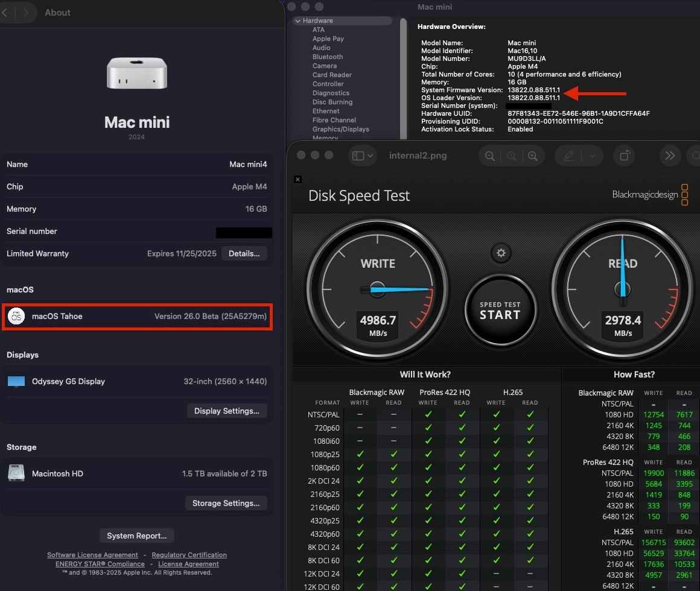Open the Markup tool dropdown arrow

click(593, 156)
